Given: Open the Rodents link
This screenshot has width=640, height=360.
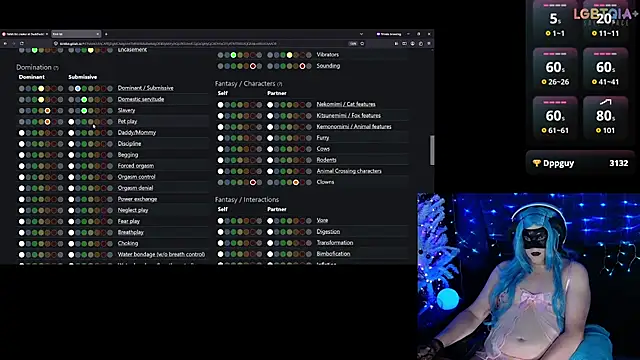Looking at the screenshot, I should (x=327, y=160).
